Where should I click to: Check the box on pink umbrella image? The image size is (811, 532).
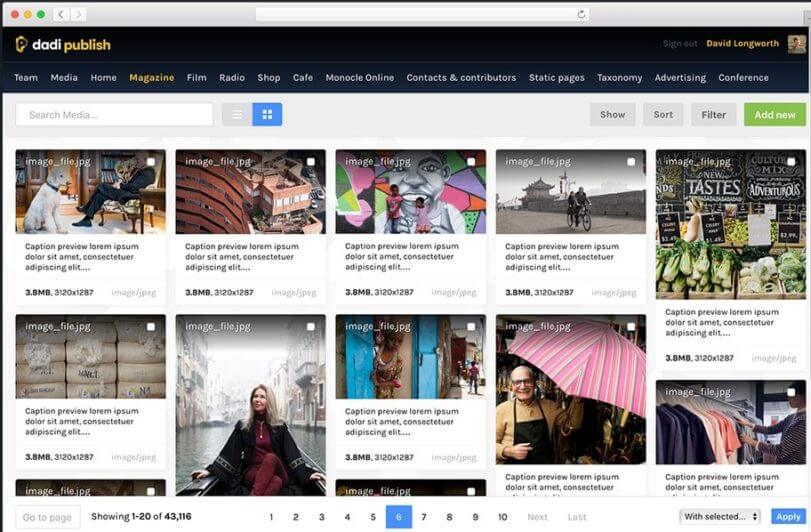[x=631, y=326]
